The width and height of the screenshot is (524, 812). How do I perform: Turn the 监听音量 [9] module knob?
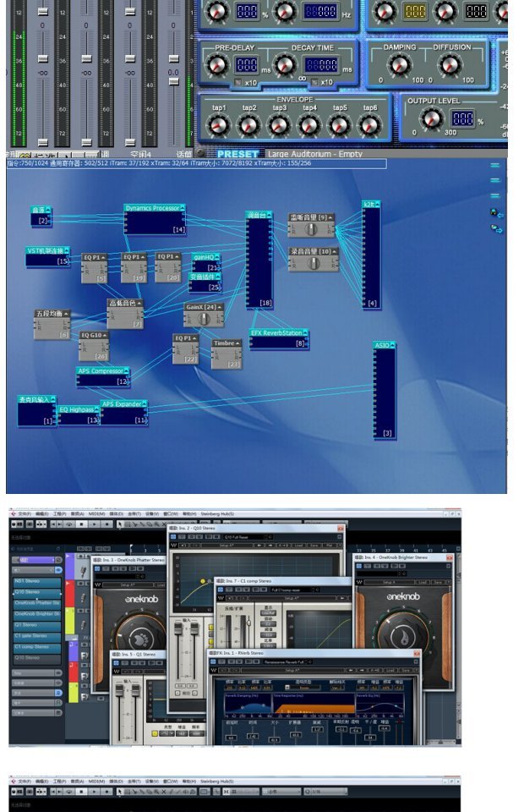pos(311,229)
